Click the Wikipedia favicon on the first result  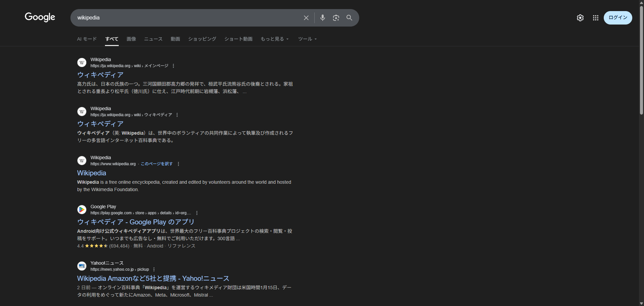[82, 62]
